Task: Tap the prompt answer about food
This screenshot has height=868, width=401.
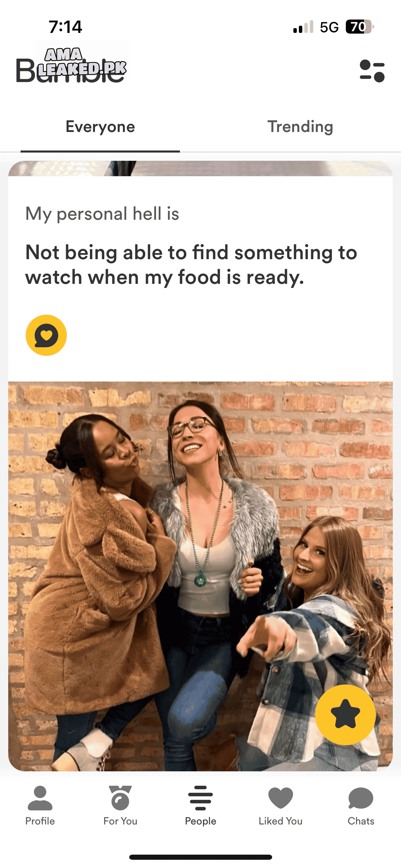Action: pyautogui.click(x=191, y=265)
